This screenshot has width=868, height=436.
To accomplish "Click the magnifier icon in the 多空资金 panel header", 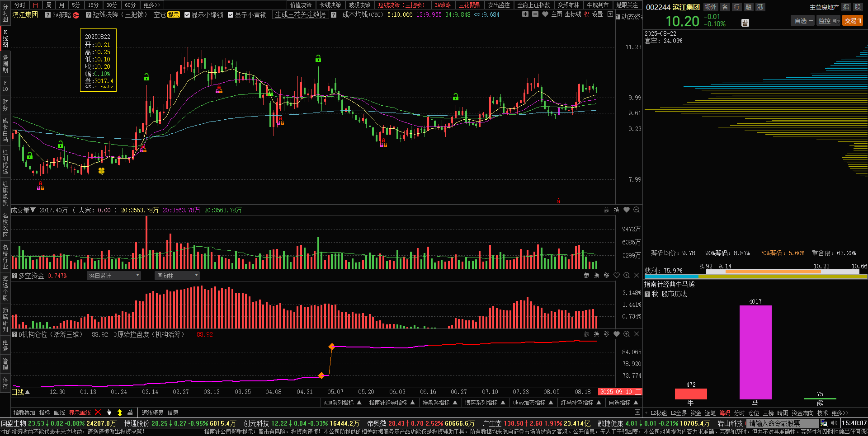I will (x=627, y=275).
